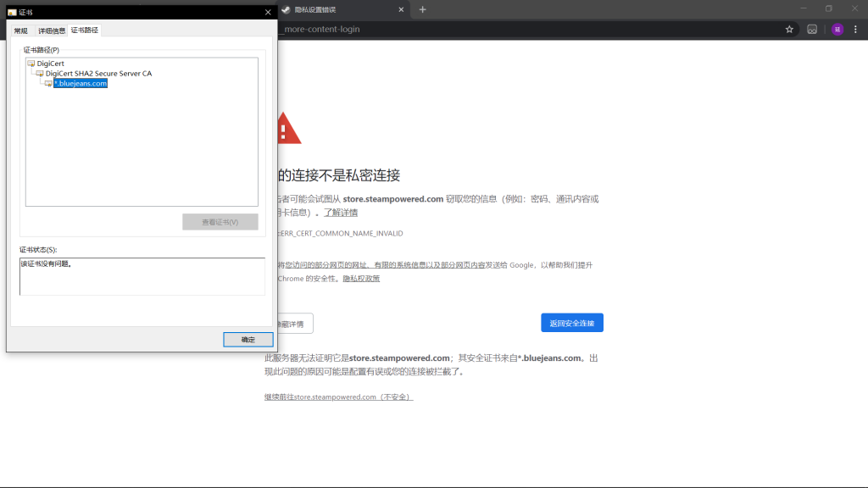This screenshot has width=868, height=488.
Task: Select the DigiCert root tree item
Action: (x=50, y=64)
